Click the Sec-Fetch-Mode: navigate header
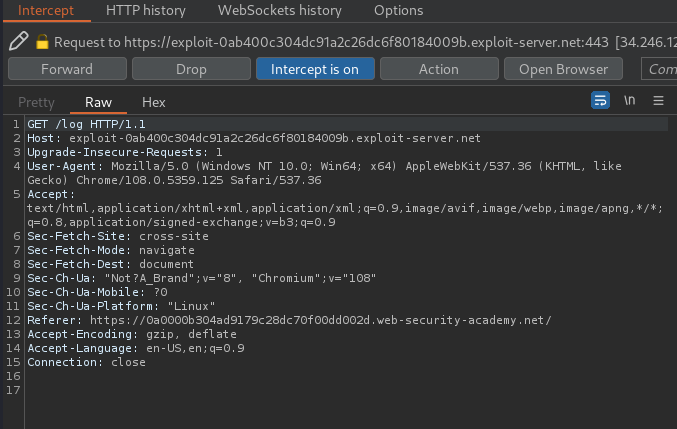The image size is (677, 429). [x=111, y=250]
